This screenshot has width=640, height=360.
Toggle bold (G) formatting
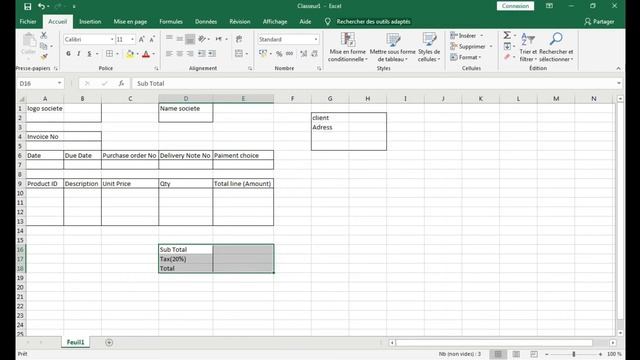[68, 53]
